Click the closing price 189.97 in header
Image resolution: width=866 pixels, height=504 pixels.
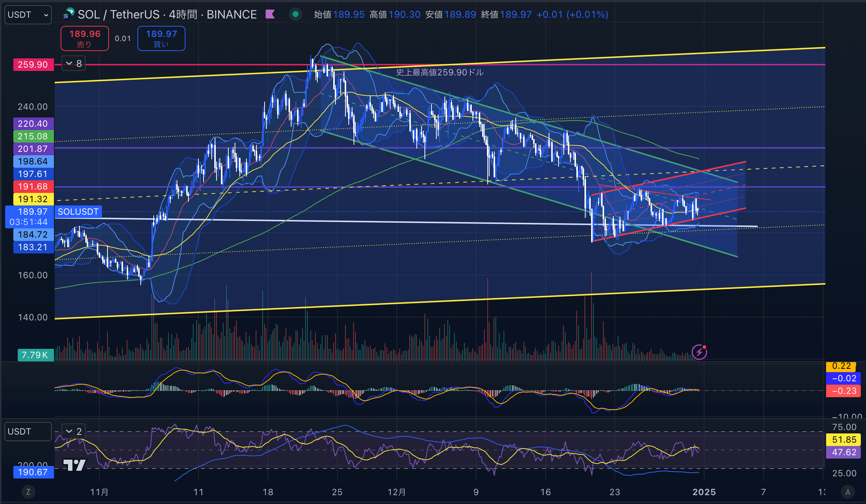pos(516,14)
